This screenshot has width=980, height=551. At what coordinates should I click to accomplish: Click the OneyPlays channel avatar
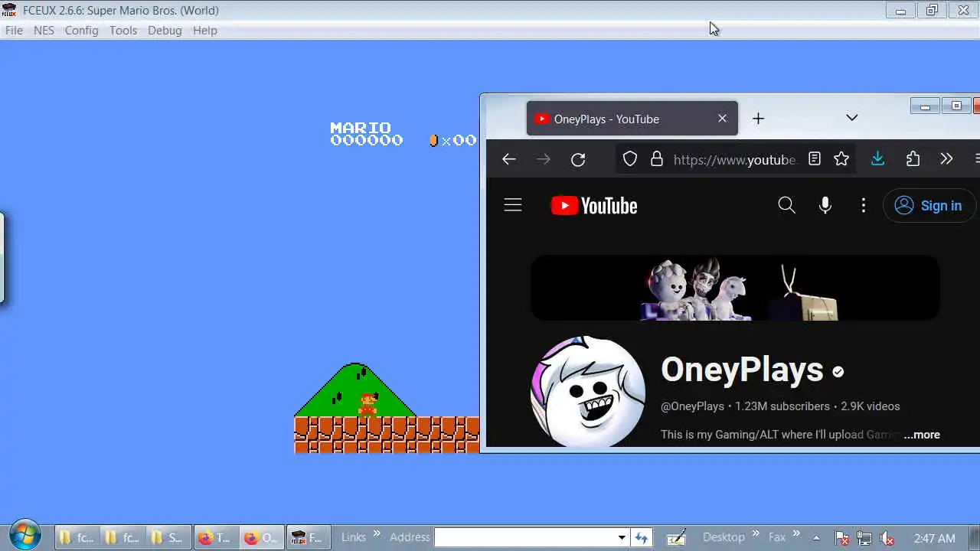[588, 390]
